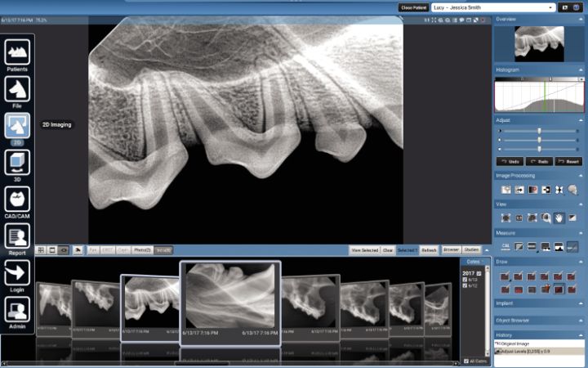The height and width of the screenshot is (368, 588).
Task: Open the Dates filter header
Action: coord(474,262)
